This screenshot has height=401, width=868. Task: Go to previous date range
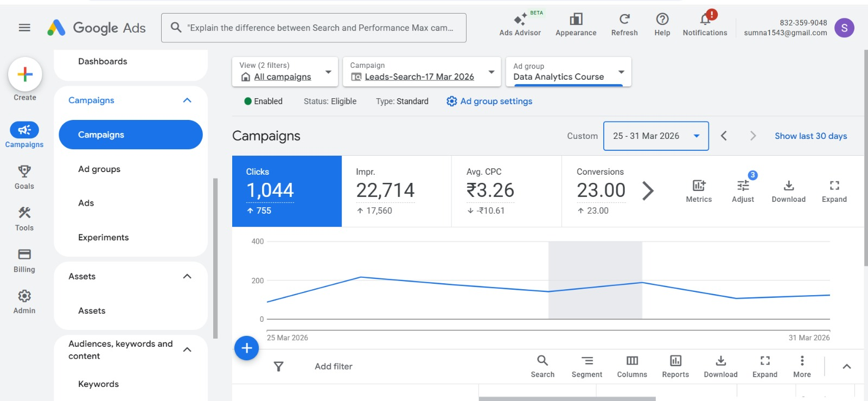click(724, 136)
